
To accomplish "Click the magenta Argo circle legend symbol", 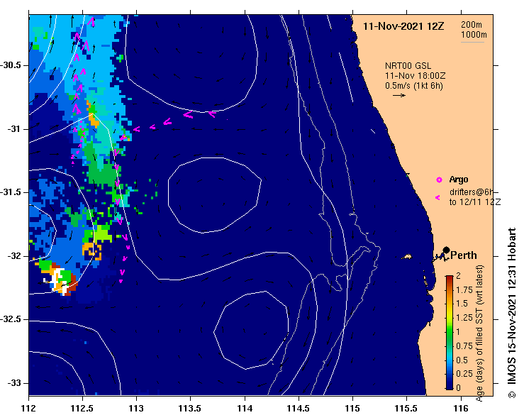I will tap(439, 180).
